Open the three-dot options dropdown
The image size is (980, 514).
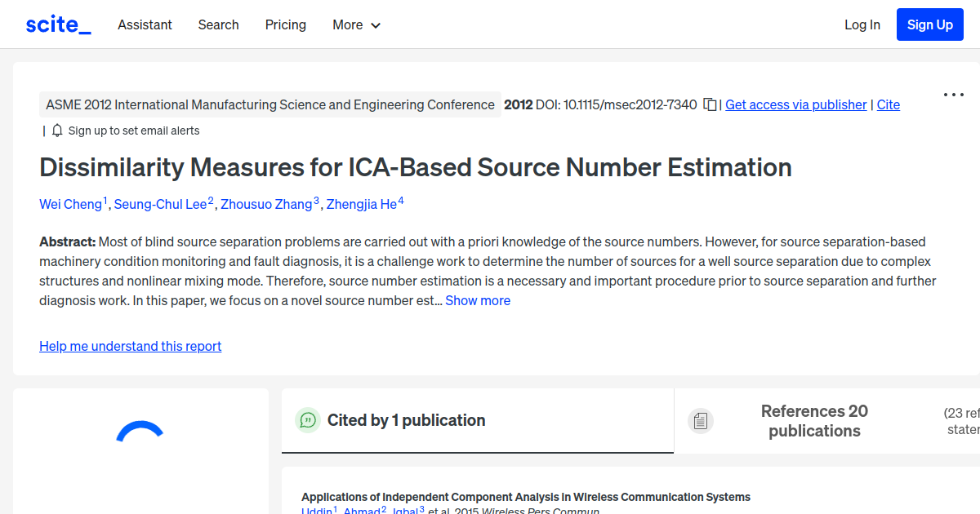click(x=953, y=95)
